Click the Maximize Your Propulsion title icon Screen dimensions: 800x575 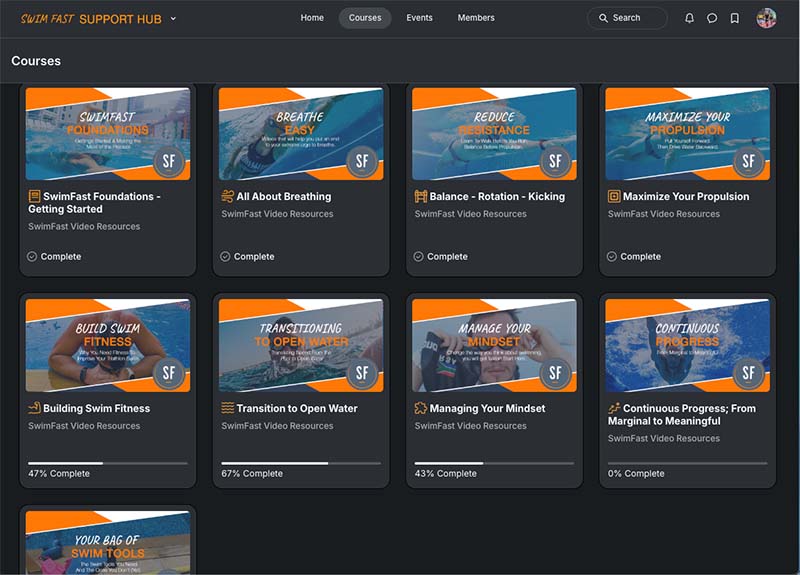pyautogui.click(x=614, y=196)
